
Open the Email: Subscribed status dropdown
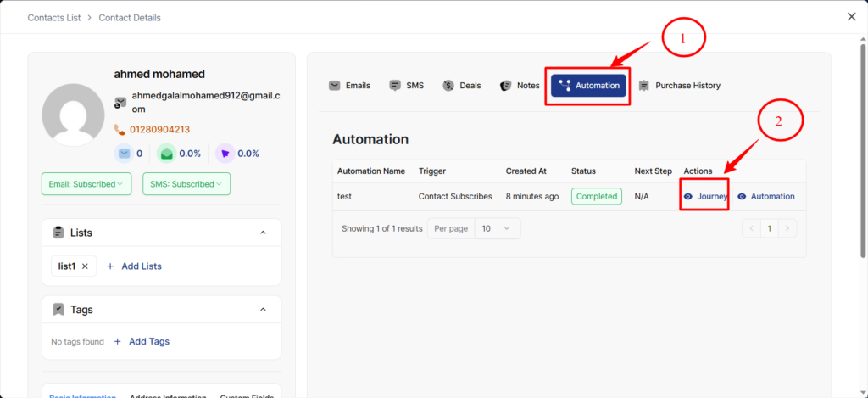(x=86, y=184)
